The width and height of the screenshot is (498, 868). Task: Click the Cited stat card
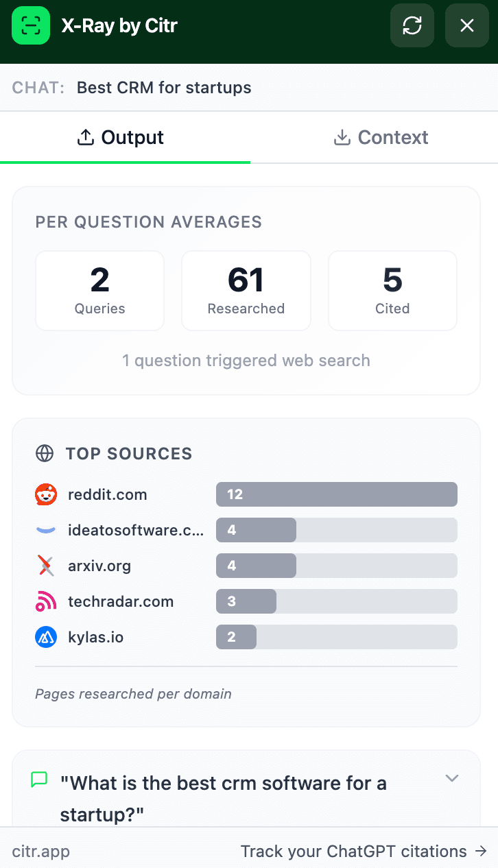(392, 291)
